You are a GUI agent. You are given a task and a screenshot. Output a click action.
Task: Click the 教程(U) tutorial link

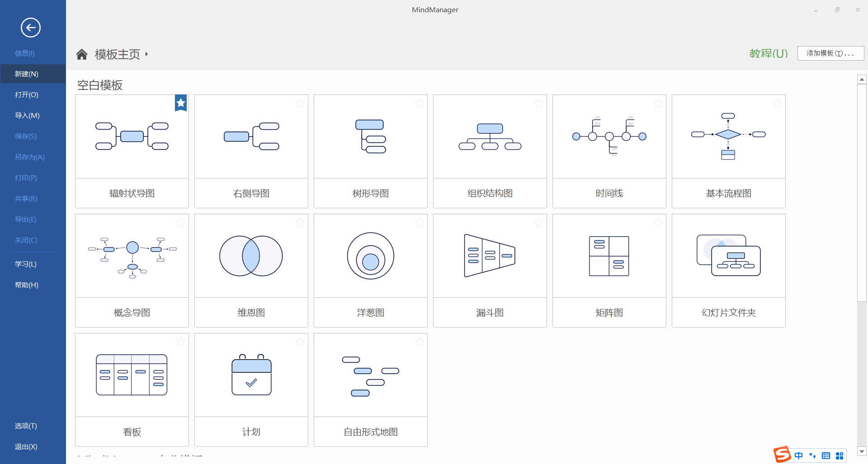769,53
